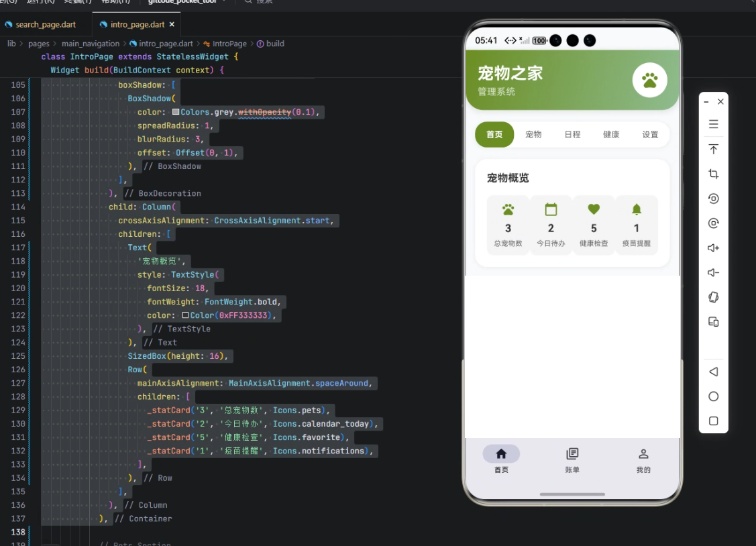Click the Dart file icon on search_page.dart tab
The width and height of the screenshot is (756, 546).
click(8, 25)
